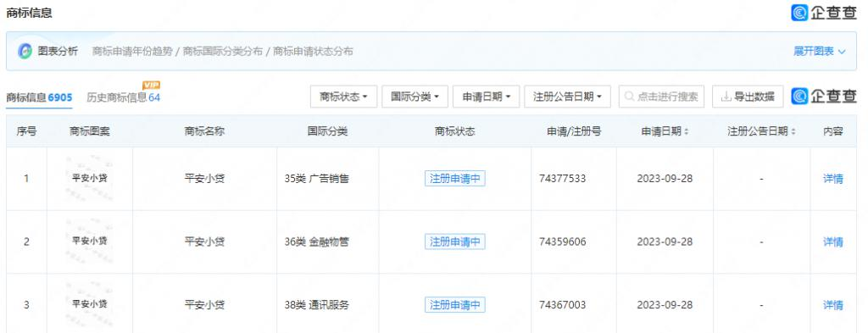Click the text 38类 通讯服务
The image size is (868, 333).
click(317, 305)
